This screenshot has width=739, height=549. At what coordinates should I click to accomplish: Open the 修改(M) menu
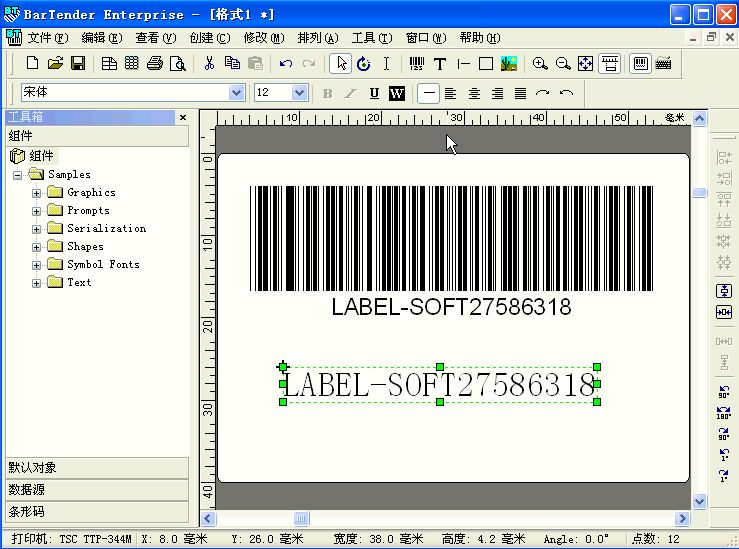(264, 38)
